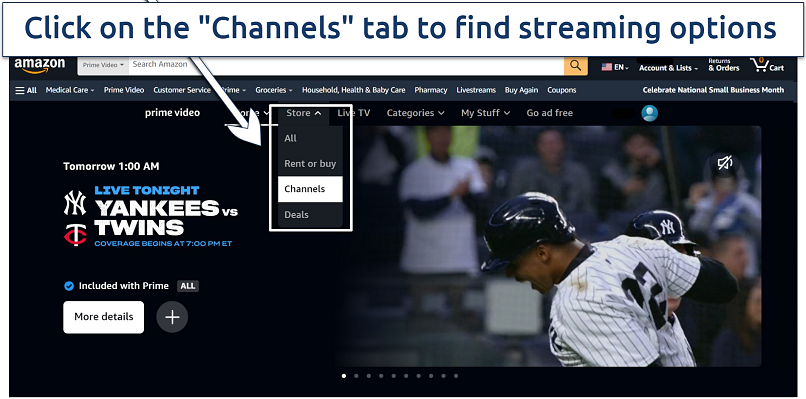Open Account & Lists dropdown
The height and width of the screenshot is (399, 806).
[668, 68]
